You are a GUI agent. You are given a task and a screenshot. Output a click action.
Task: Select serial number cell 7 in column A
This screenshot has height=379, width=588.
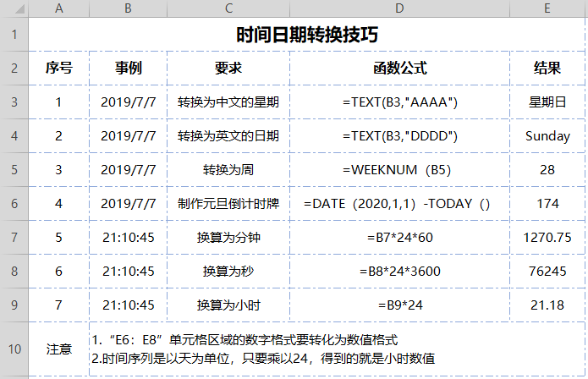(x=59, y=305)
